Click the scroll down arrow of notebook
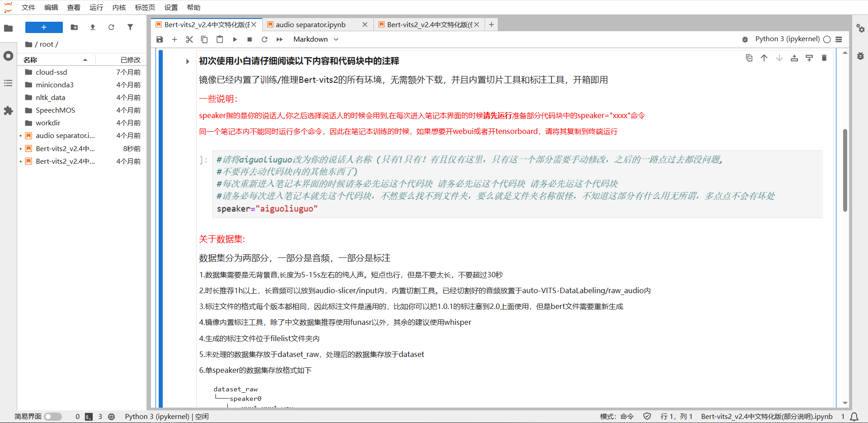Image resolution: width=868 pixels, height=423 pixels. (845, 403)
